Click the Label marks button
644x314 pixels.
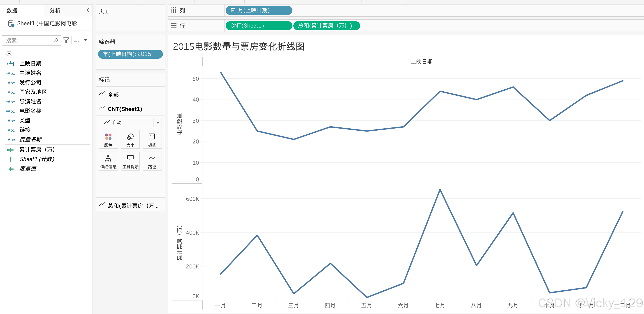click(x=152, y=139)
